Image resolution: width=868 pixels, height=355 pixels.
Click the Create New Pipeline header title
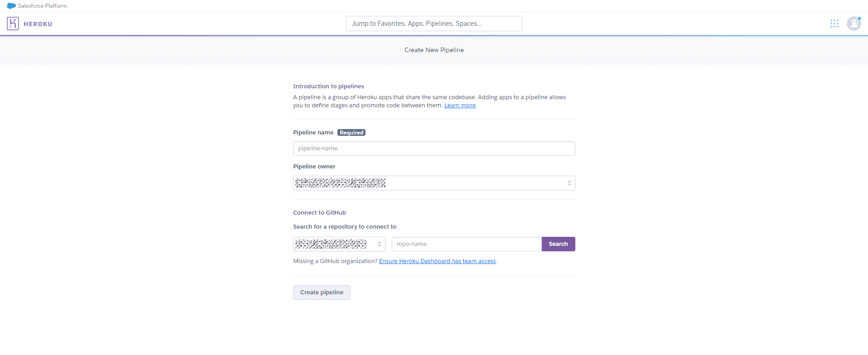tap(434, 50)
